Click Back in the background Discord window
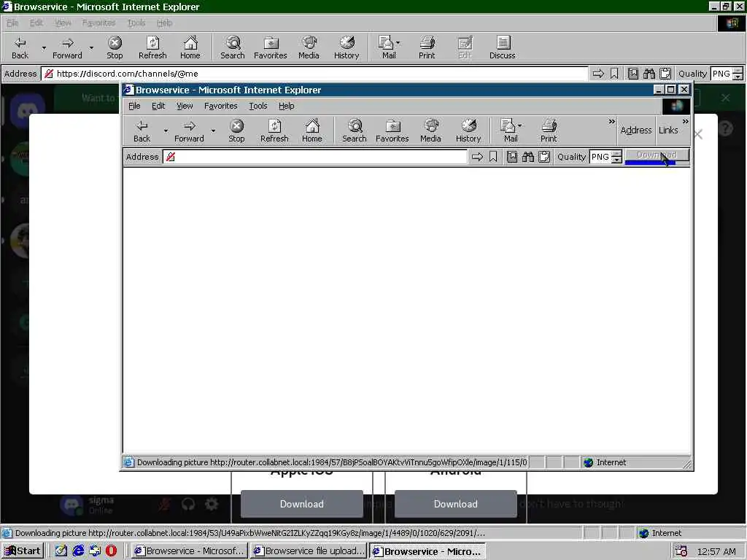Viewport: 747px width, 560px height. tap(20, 47)
